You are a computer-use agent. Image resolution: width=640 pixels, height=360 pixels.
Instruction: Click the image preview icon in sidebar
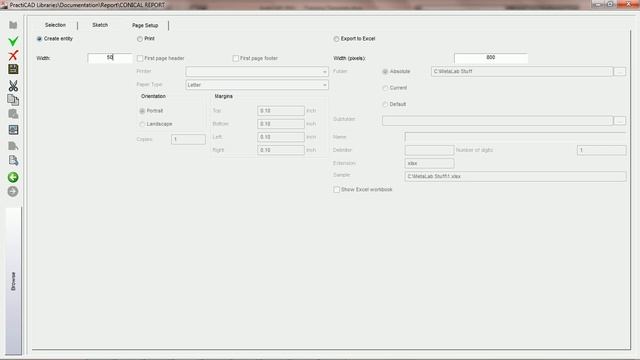click(13, 129)
